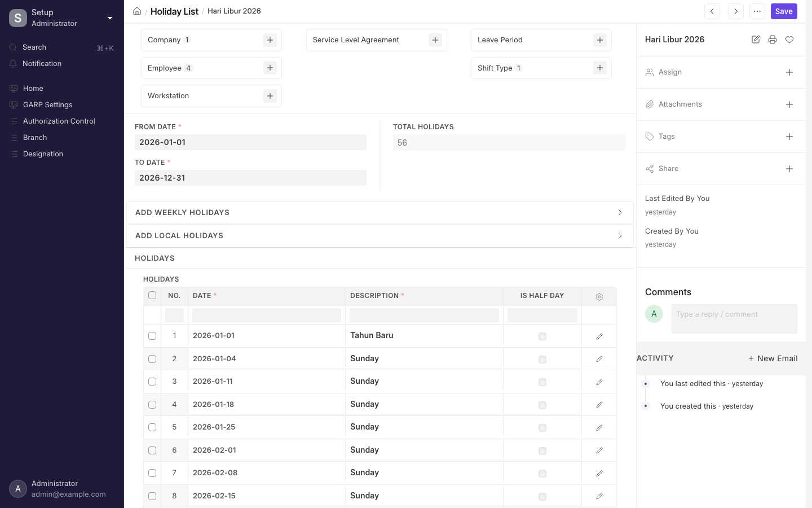The height and width of the screenshot is (508, 812).
Task: Click the print icon in sidebar
Action: point(773,40)
